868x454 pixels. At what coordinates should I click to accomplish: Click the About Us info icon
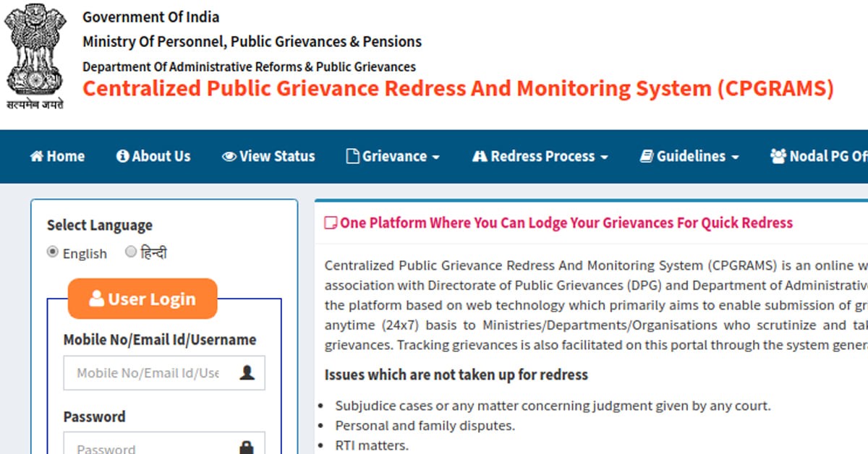tap(122, 156)
